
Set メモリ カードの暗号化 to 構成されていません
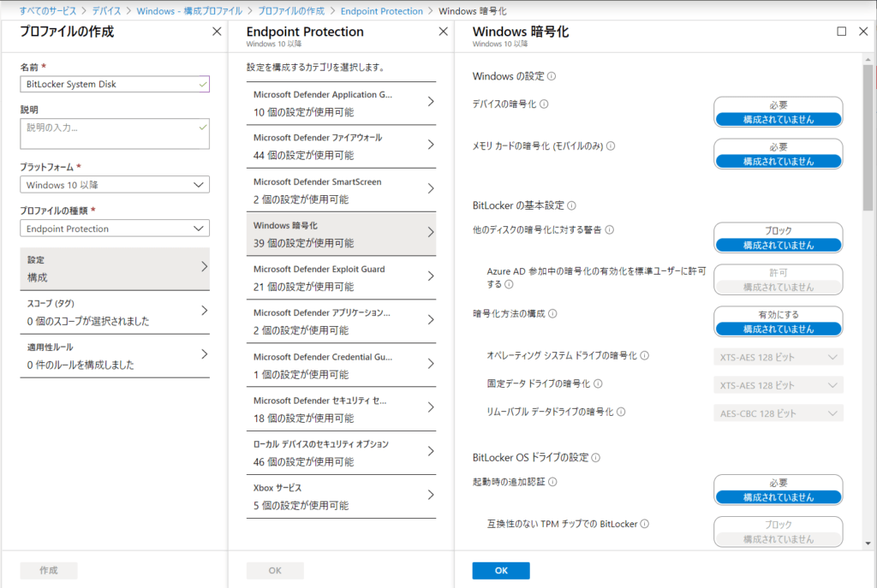tap(778, 161)
